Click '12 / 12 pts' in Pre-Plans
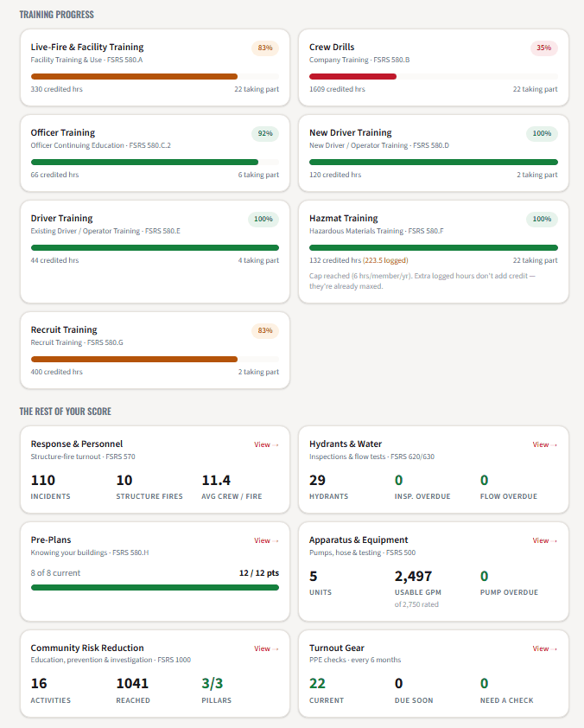 click(259, 573)
